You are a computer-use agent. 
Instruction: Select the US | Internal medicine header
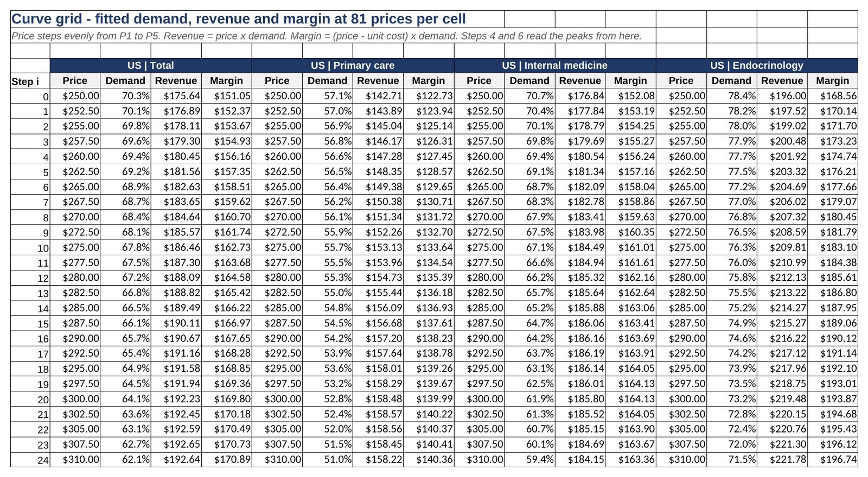[x=555, y=66]
